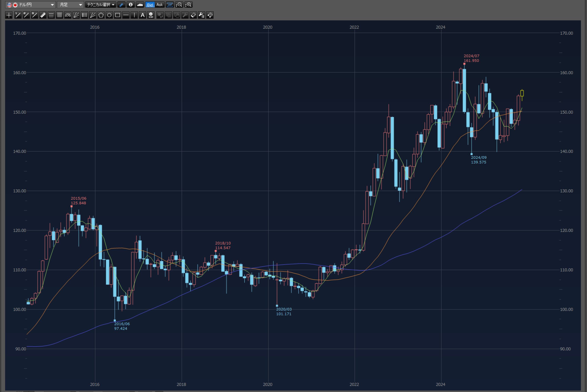Pick the pentagon shape drawing tool

[x=101, y=15]
